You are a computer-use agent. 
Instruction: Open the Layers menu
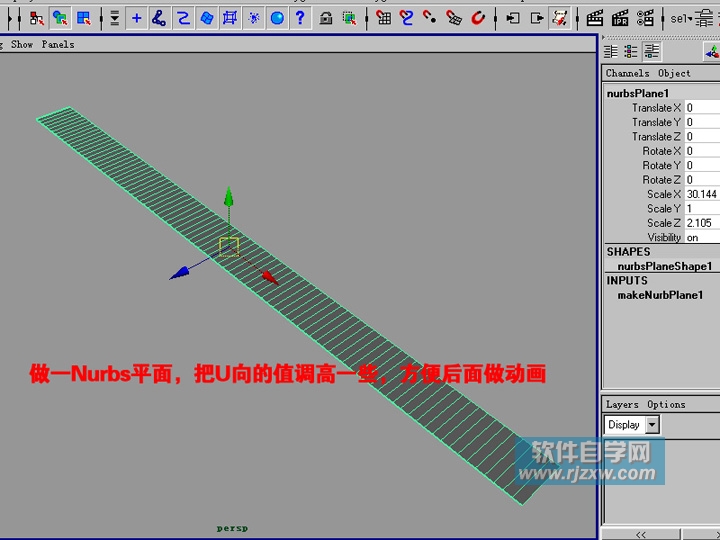pos(622,405)
